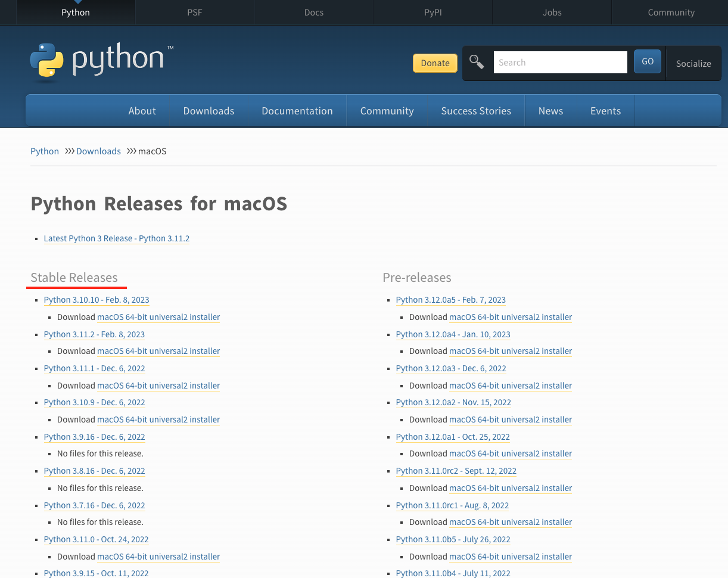
Task: Download macOS installer for Python 3.10.9
Action: pyautogui.click(x=158, y=419)
